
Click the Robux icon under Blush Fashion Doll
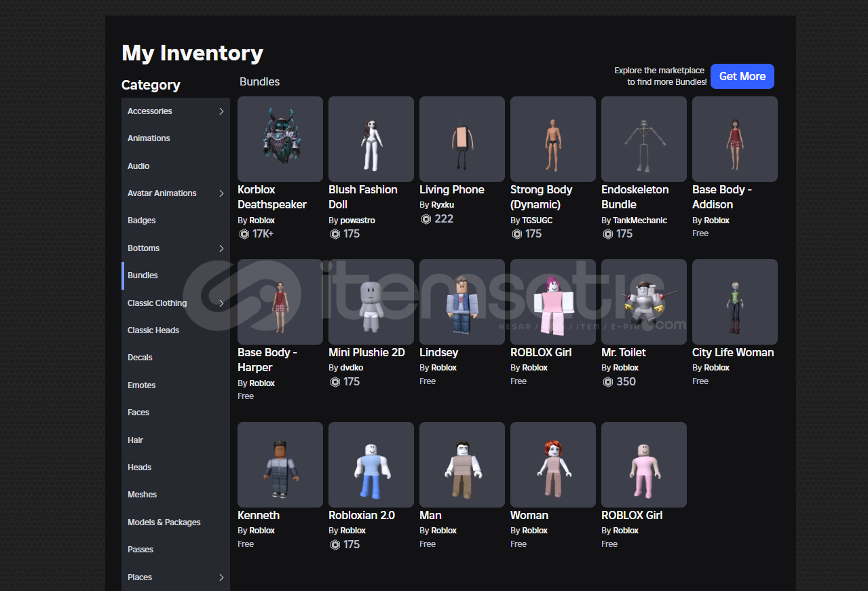[335, 234]
